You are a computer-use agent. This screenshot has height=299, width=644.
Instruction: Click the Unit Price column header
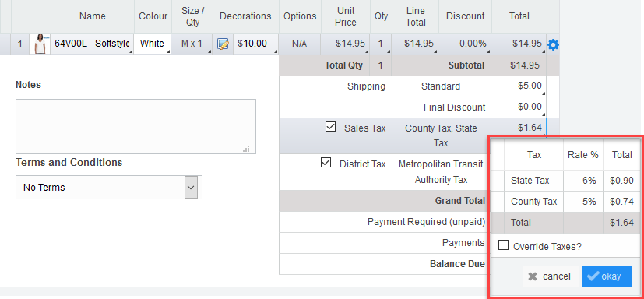click(x=346, y=16)
